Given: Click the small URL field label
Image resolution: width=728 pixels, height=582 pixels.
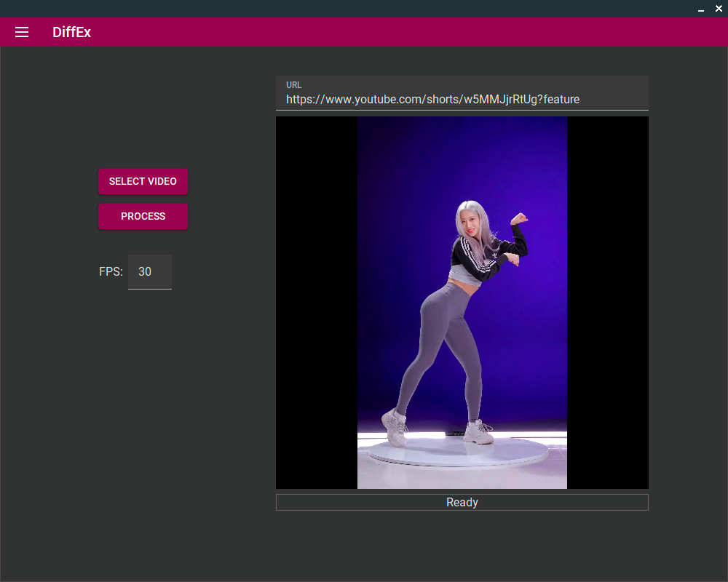Looking at the screenshot, I should [293, 85].
